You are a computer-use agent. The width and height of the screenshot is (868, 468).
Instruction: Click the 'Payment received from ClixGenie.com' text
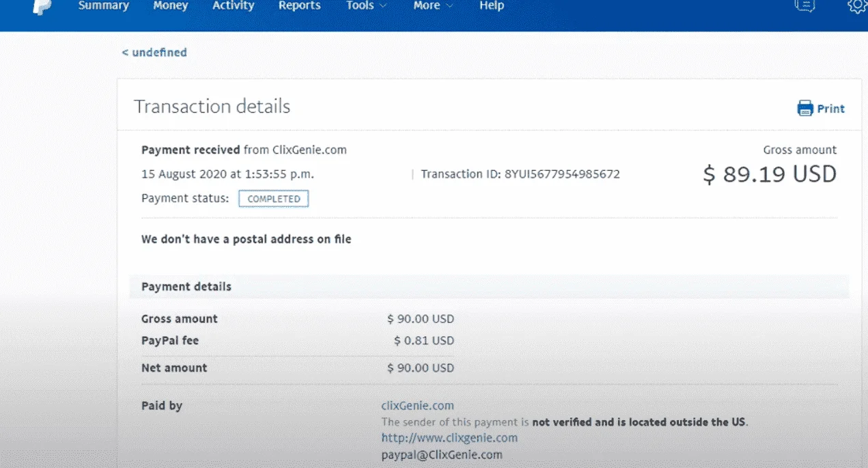pyautogui.click(x=244, y=150)
